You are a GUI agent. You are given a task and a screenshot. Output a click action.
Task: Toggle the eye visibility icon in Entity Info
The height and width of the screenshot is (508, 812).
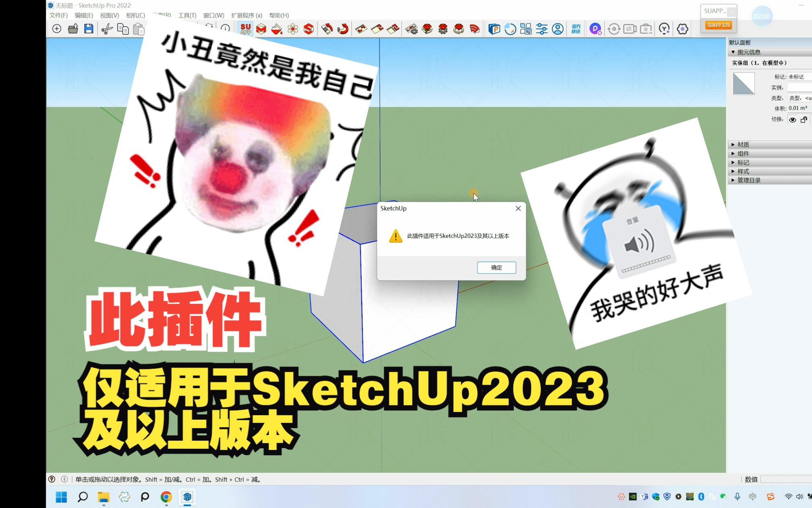pyautogui.click(x=792, y=120)
